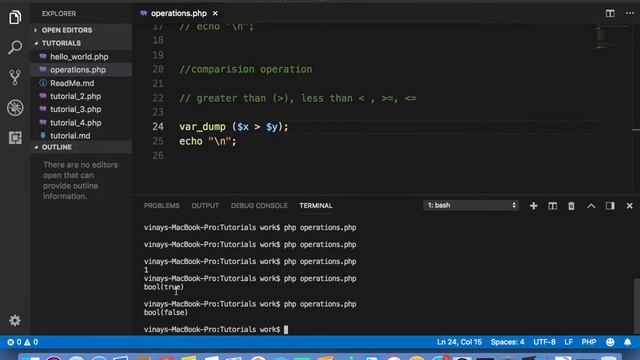The image size is (640, 360).
Task: Switch to the Problems tab
Action: coord(162,206)
